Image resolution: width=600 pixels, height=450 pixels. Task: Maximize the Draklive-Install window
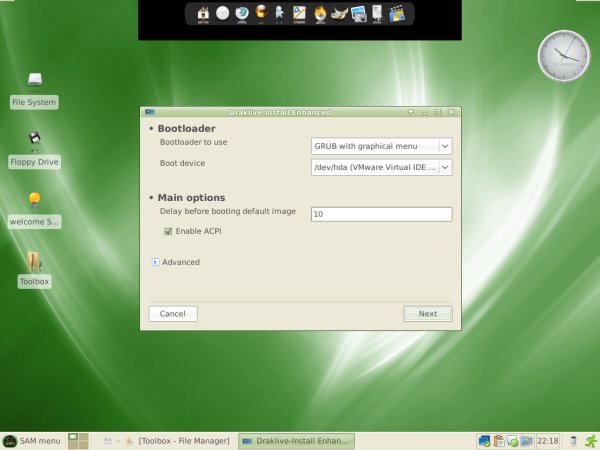click(x=438, y=112)
